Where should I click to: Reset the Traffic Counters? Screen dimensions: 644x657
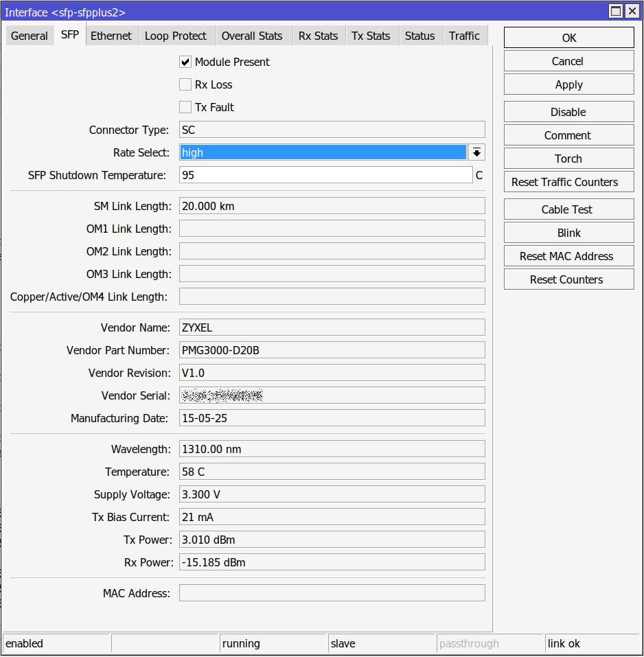(568, 181)
